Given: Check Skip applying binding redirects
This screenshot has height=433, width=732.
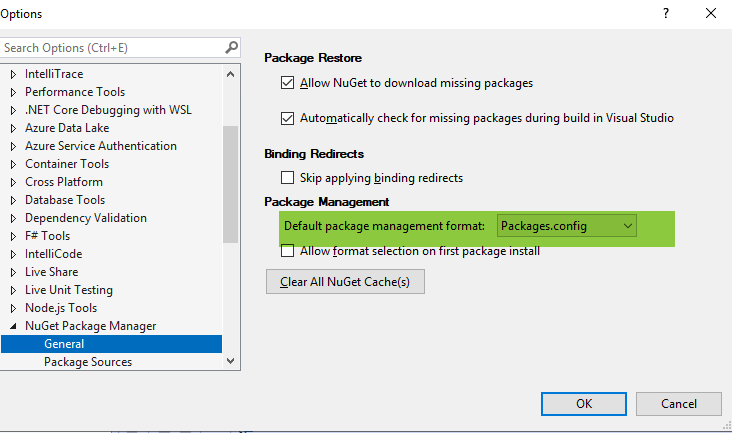Looking at the screenshot, I should click(x=288, y=178).
